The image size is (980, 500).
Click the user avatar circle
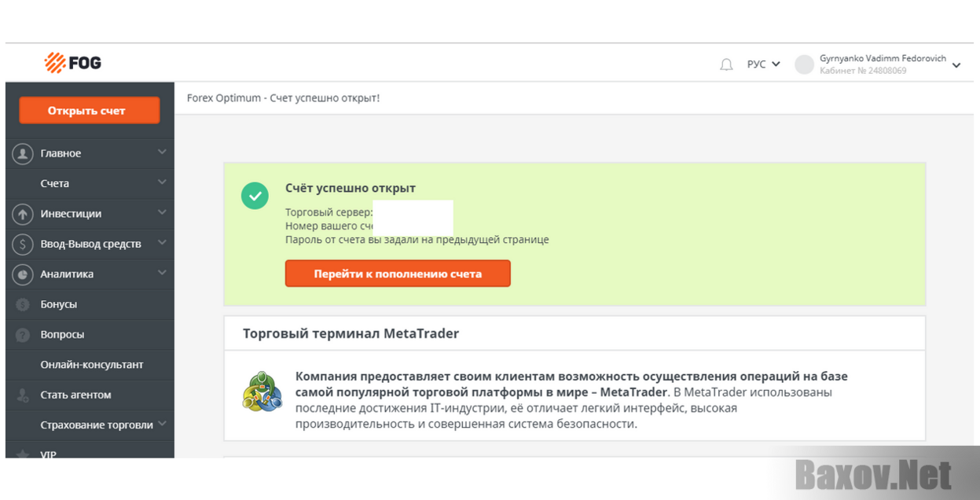pos(804,64)
